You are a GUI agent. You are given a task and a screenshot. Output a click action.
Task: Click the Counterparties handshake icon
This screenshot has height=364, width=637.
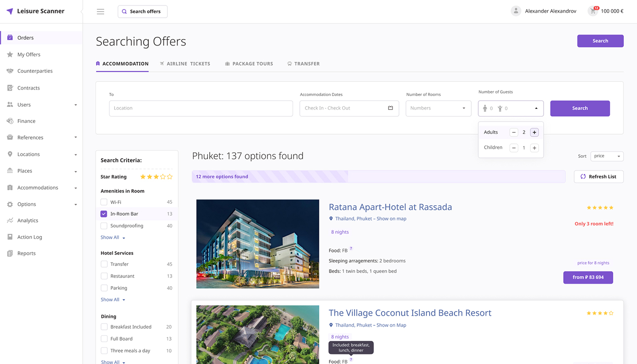(x=10, y=71)
